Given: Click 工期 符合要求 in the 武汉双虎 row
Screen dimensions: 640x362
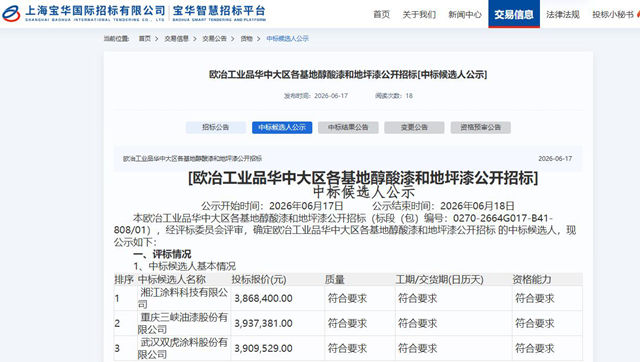Looking at the screenshot, I should [x=418, y=348].
